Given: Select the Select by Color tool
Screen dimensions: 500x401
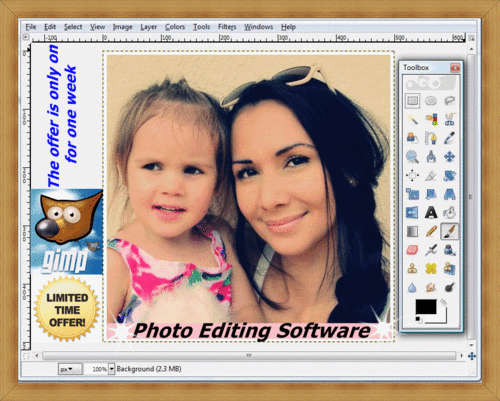Looking at the screenshot, I should click(431, 119).
